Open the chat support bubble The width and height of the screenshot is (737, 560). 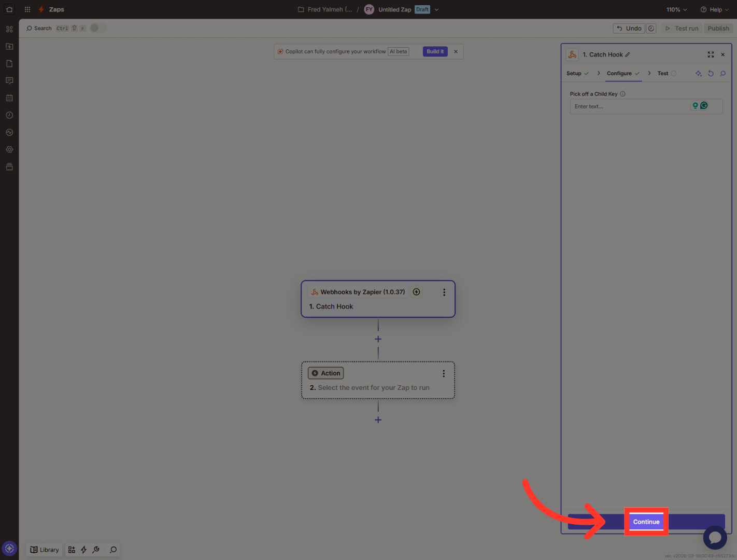point(715,537)
